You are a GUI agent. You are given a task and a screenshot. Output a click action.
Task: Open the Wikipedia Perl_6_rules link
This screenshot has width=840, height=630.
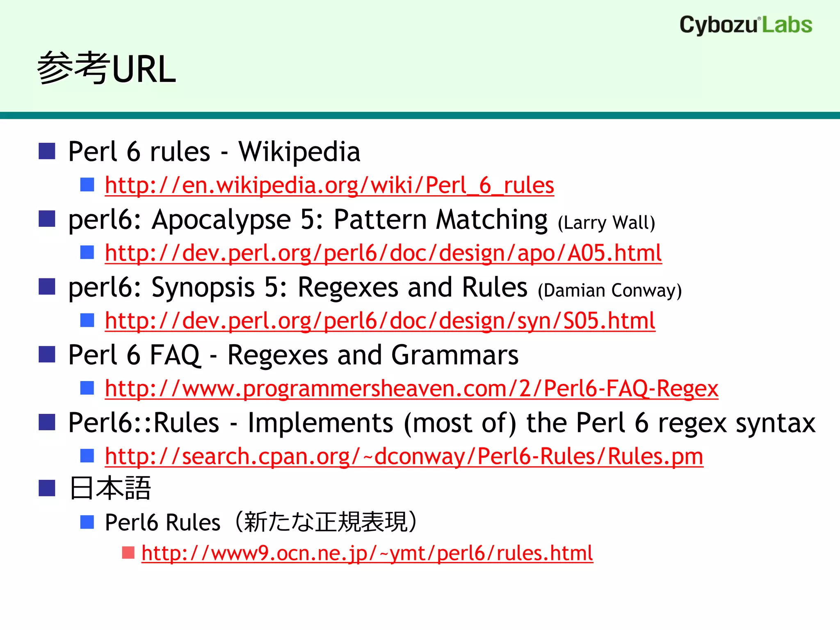(329, 185)
